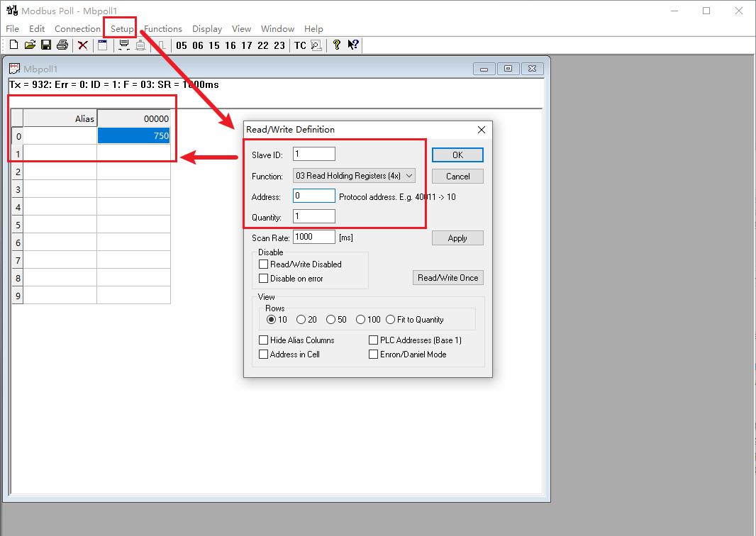Image resolution: width=756 pixels, height=536 pixels.
Task: Click the Print toolbar icon
Action: tap(62, 45)
